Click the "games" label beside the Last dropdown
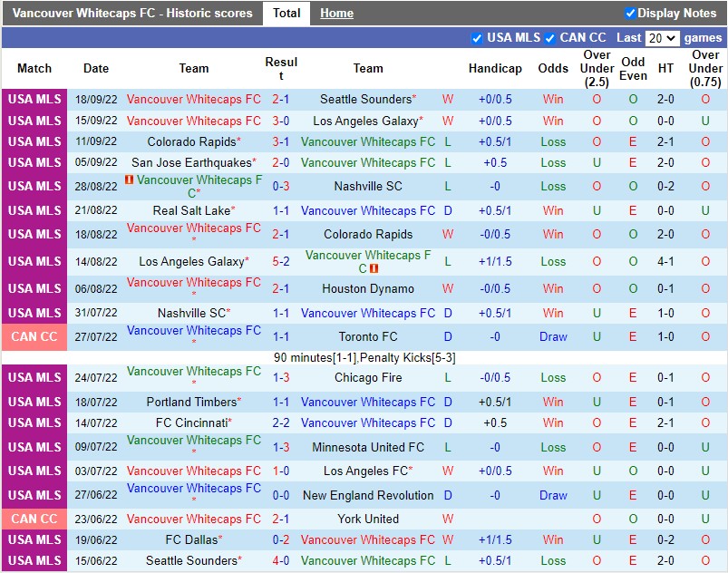The width and height of the screenshot is (728, 573). pyautogui.click(x=703, y=38)
